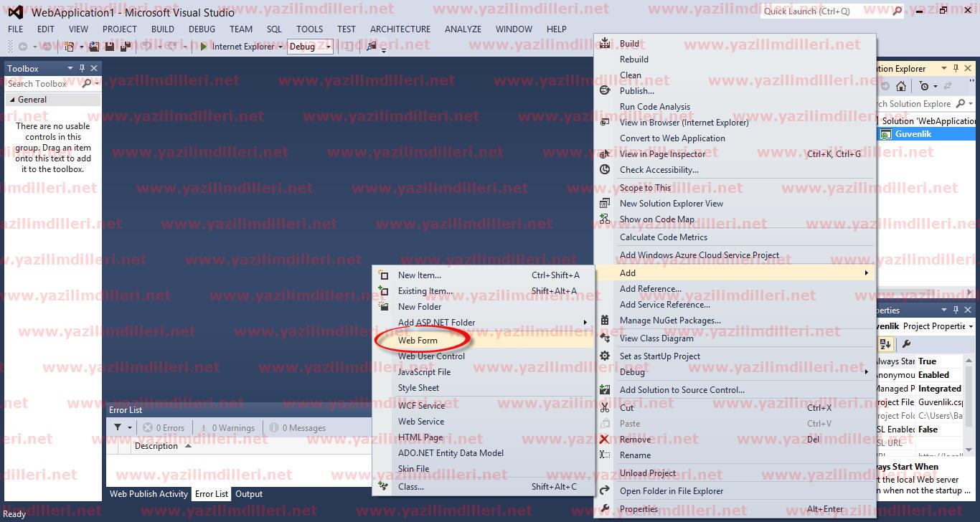Click the Pending Changes Filter clock icon
This screenshot has width=980, height=522.
(x=924, y=86)
